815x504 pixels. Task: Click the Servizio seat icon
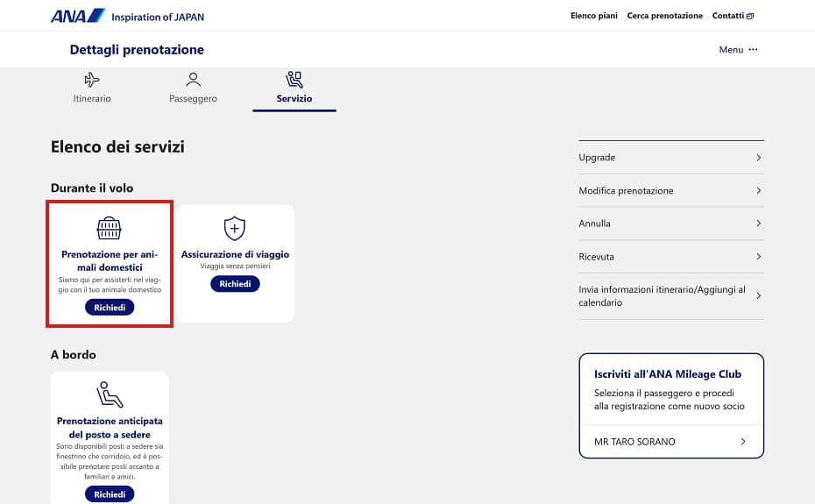(294, 80)
